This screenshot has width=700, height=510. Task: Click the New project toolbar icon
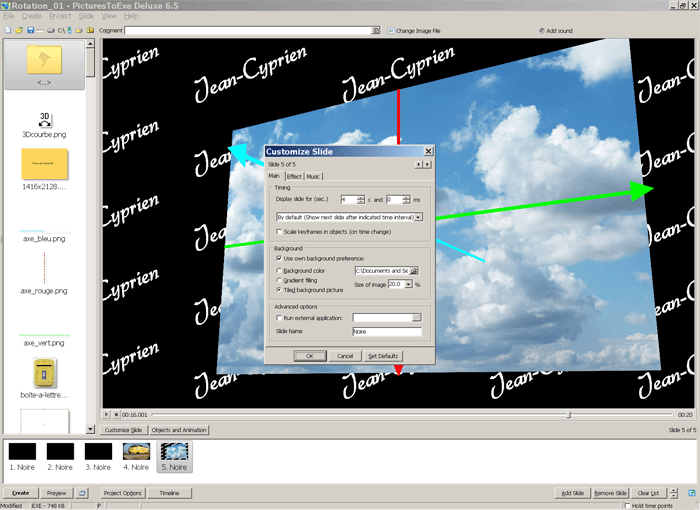[8, 30]
